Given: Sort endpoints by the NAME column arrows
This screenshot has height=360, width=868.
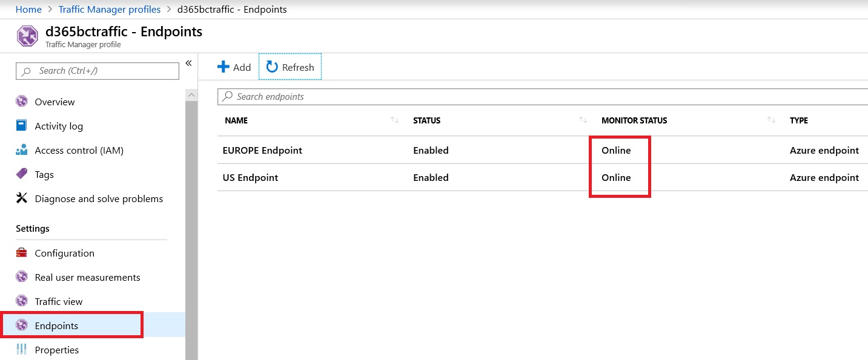Looking at the screenshot, I should 395,120.
